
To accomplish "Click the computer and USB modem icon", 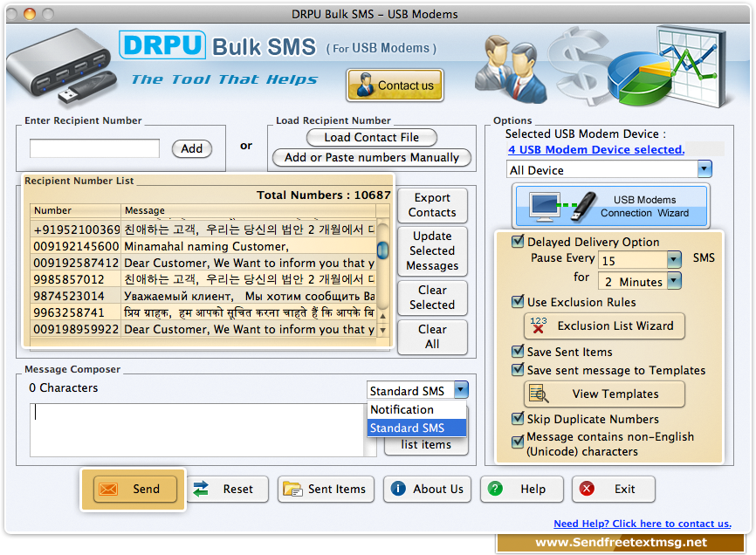I will pyautogui.click(x=563, y=206).
